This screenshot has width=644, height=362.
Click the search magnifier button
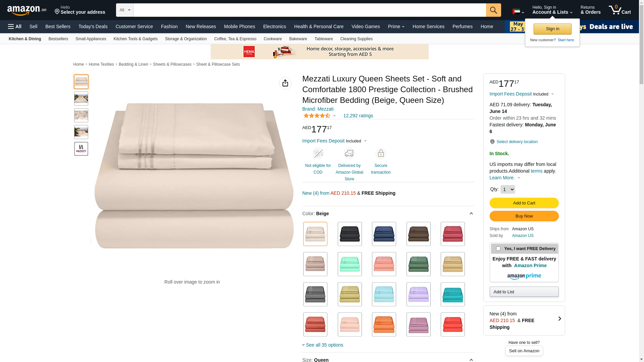point(493,10)
